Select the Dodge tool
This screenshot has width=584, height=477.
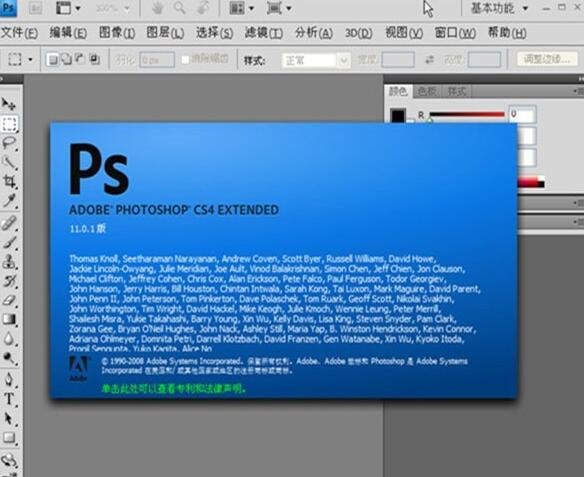click(9, 358)
